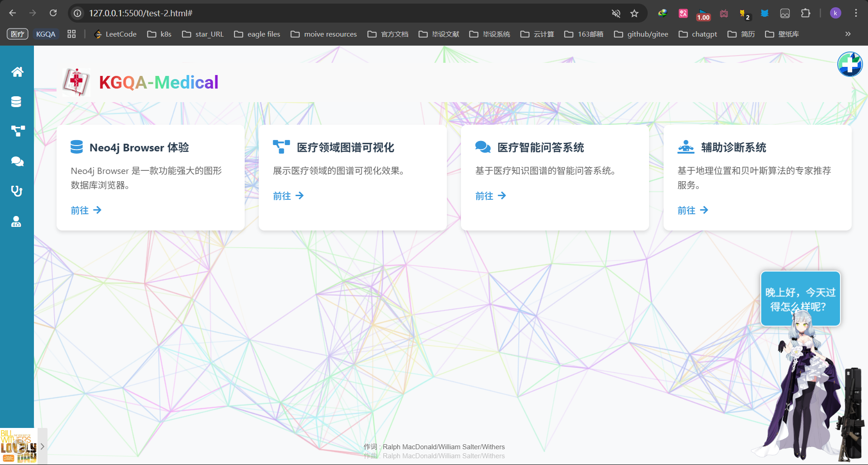The height and width of the screenshot is (465, 868).
Task: Toggle the muted site sound icon
Action: pos(616,14)
